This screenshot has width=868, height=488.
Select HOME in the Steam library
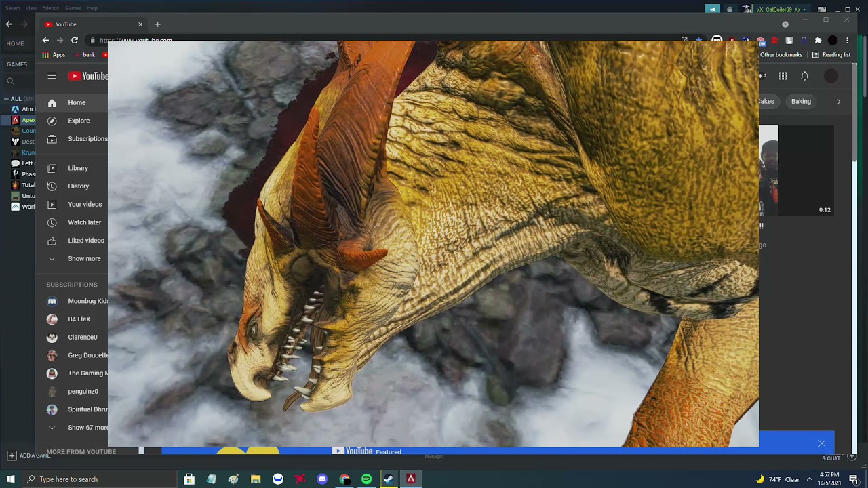(15, 43)
